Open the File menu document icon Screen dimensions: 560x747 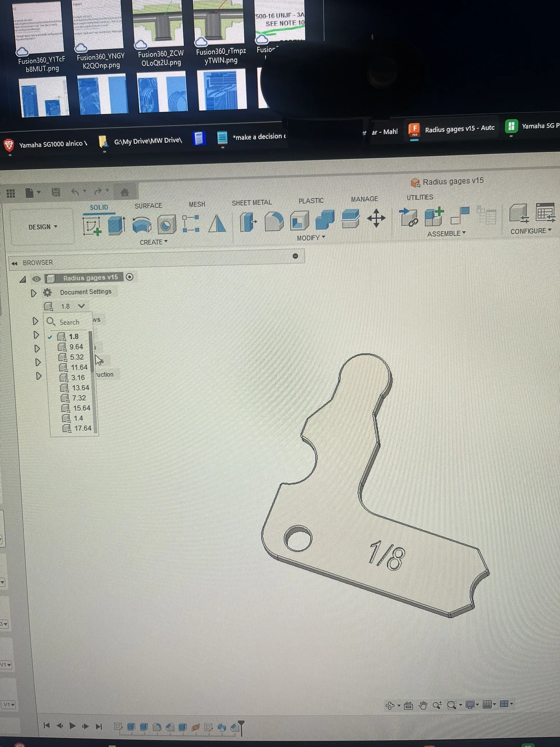pos(30,193)
